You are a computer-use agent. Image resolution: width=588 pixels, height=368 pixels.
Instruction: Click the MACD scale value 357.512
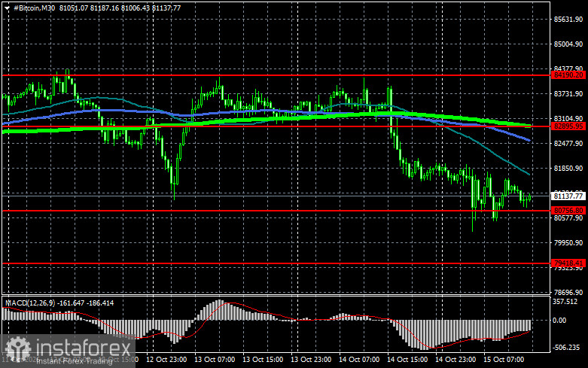pyautogui.click(x=565, y=302)
